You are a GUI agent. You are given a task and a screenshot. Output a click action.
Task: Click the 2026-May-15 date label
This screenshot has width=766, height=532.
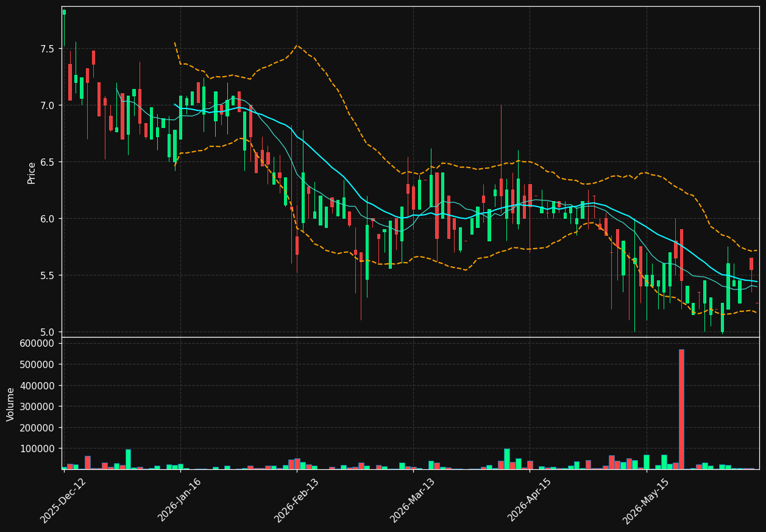(645, 500)
